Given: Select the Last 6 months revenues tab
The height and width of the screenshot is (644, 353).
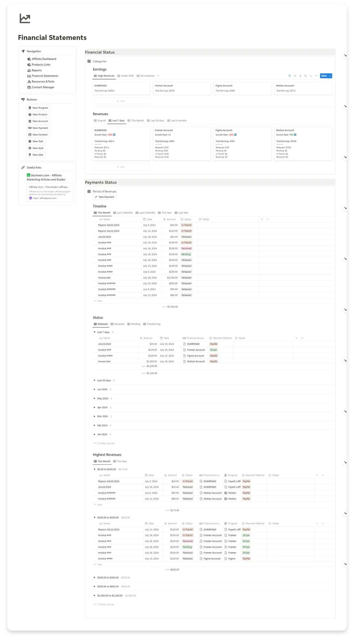Looking at the screenshot, I should tap(177, 120).
